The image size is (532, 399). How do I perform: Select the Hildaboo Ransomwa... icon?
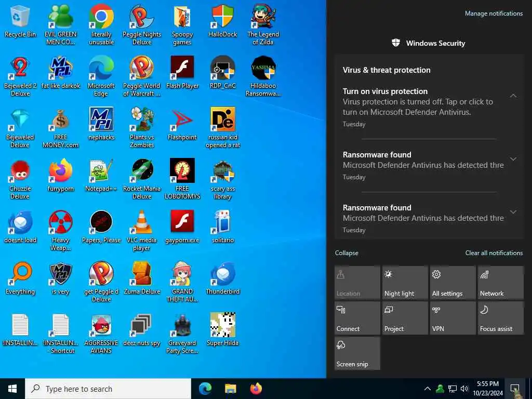[x=263, y=76]
